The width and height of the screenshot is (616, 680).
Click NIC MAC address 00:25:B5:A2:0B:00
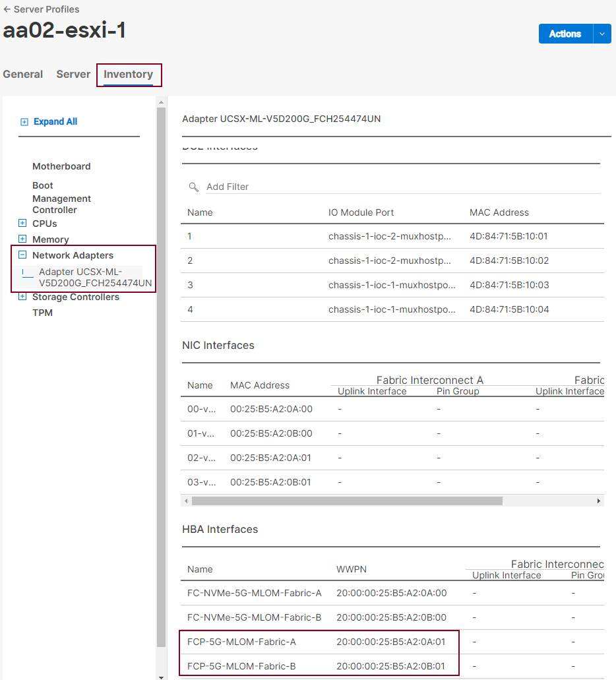point(271,433)
